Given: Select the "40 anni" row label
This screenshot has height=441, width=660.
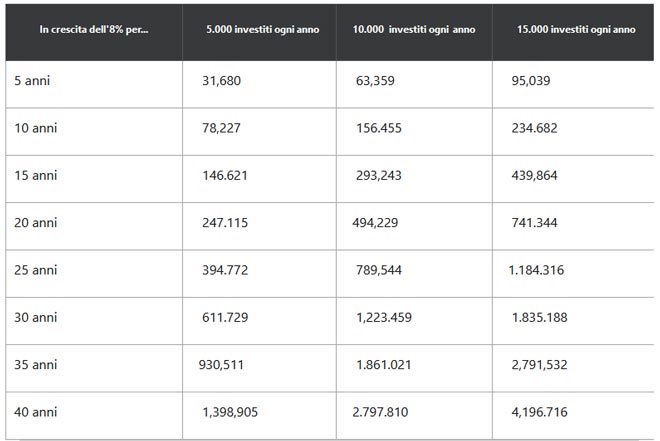Looking at the screenshot, I should pyautogui.click(x=36, y=411).
